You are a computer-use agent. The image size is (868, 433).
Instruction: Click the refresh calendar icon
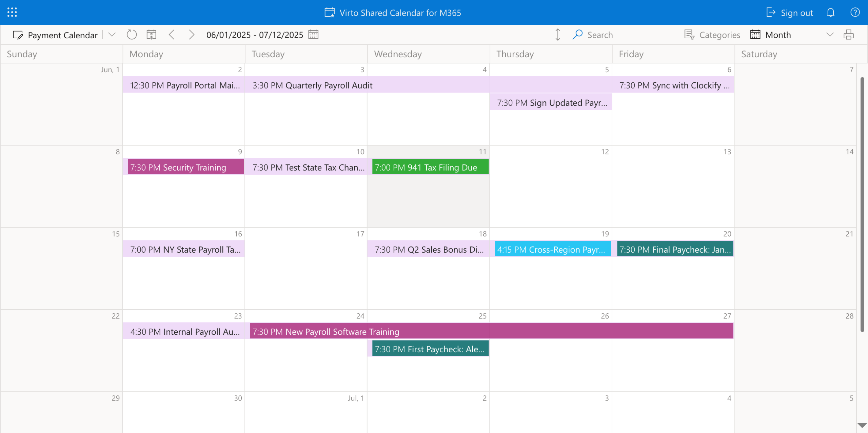tap(132, 35)
